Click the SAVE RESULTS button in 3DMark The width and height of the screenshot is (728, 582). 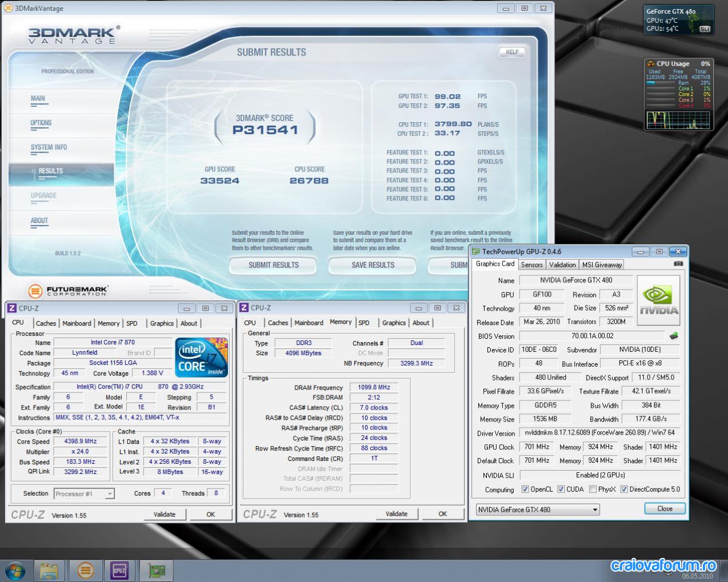(373, 265)
